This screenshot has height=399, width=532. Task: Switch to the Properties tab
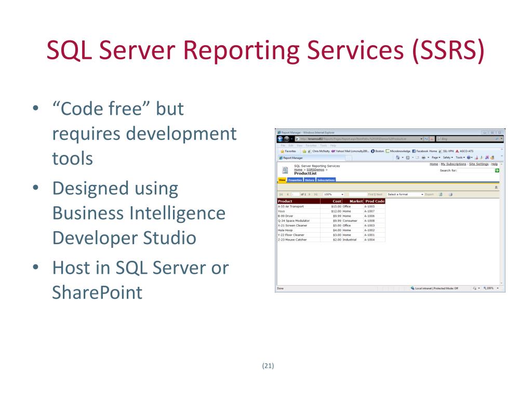click(295, 180)
